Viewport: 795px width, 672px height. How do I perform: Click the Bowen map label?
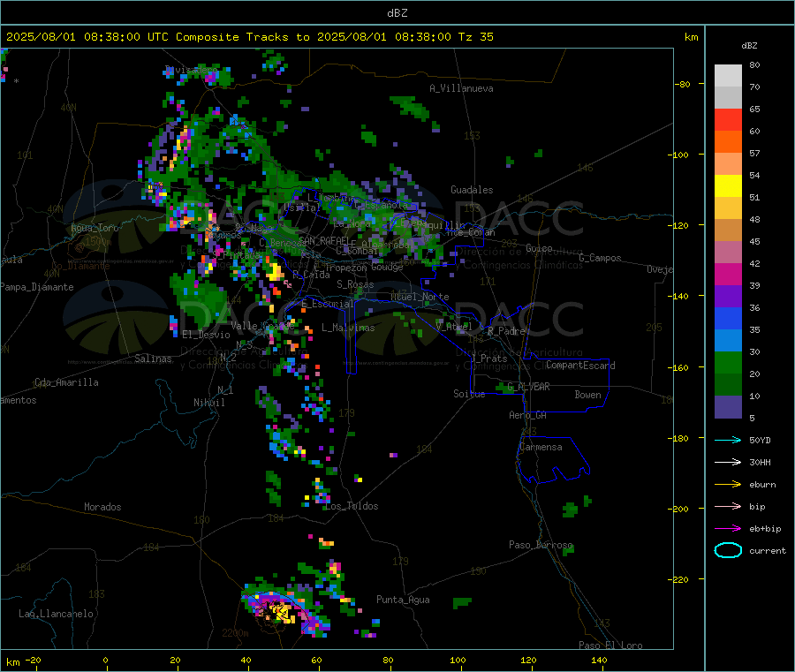tap(587, 395)
